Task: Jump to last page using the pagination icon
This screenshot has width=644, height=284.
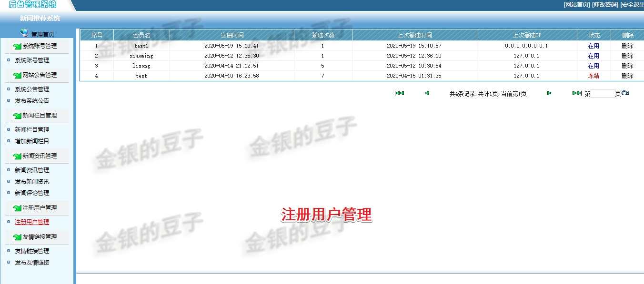Action: 576,93
